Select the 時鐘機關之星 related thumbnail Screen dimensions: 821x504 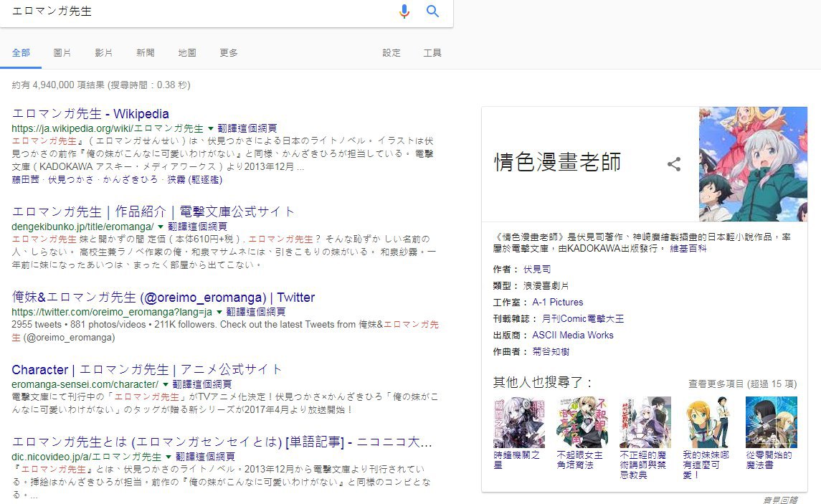tap(519, 422)
